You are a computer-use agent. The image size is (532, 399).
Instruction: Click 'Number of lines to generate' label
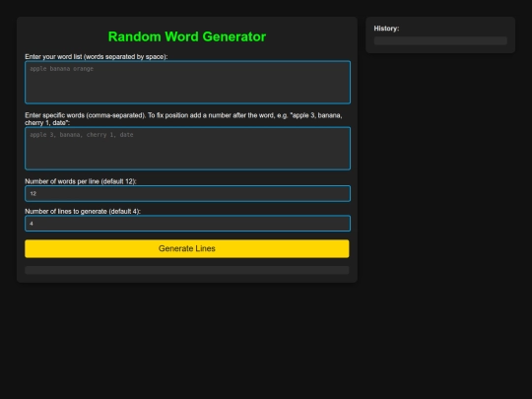tap(83, 212)
